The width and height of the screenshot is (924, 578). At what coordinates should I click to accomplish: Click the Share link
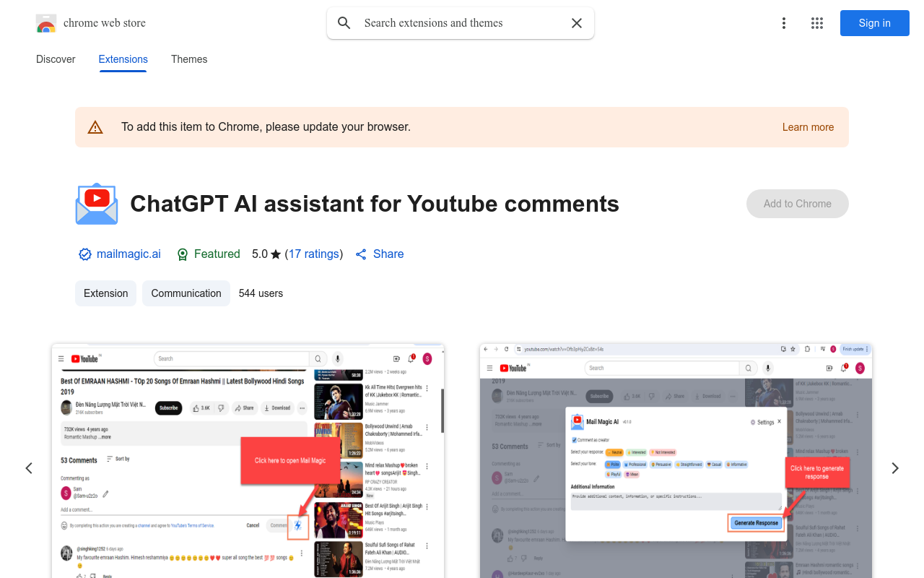pos(388,254)
